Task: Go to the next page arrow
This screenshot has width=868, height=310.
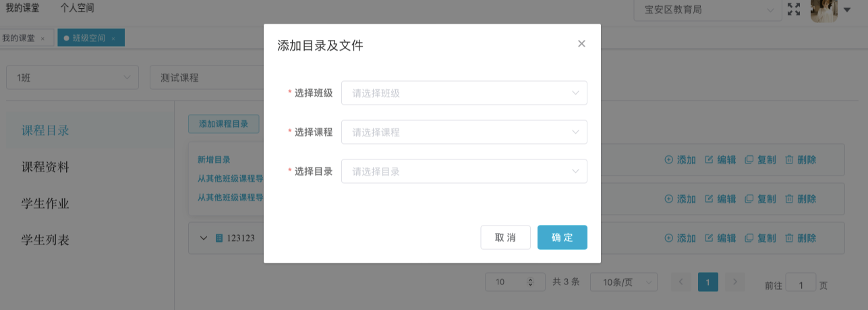Action: pos(735,282)
